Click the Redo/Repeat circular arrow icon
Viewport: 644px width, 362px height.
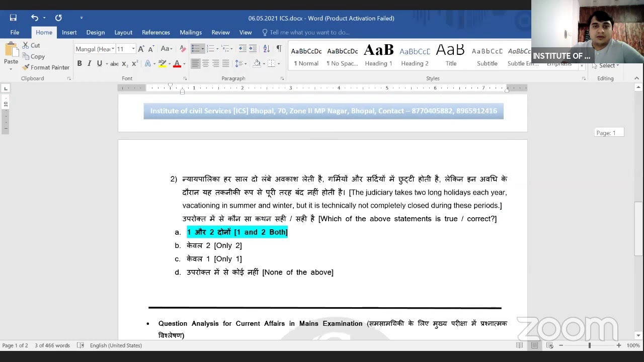click(x=58, y=18)
